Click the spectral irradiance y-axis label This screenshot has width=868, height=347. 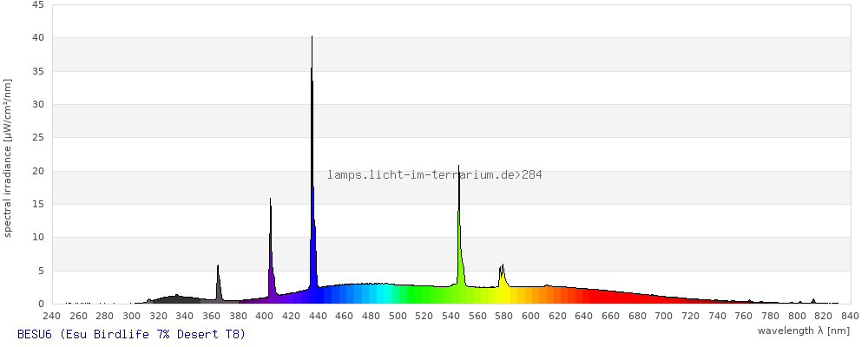tap(8, 158)
